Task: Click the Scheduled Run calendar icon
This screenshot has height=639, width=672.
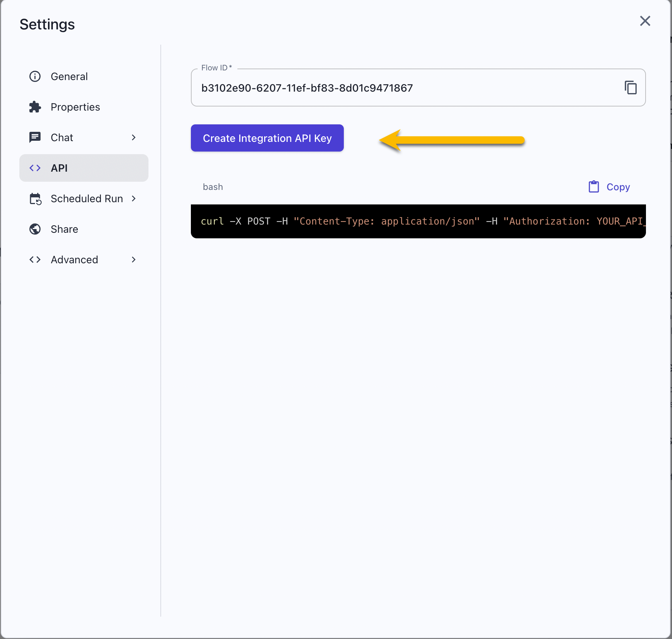Action: (35, 199)
